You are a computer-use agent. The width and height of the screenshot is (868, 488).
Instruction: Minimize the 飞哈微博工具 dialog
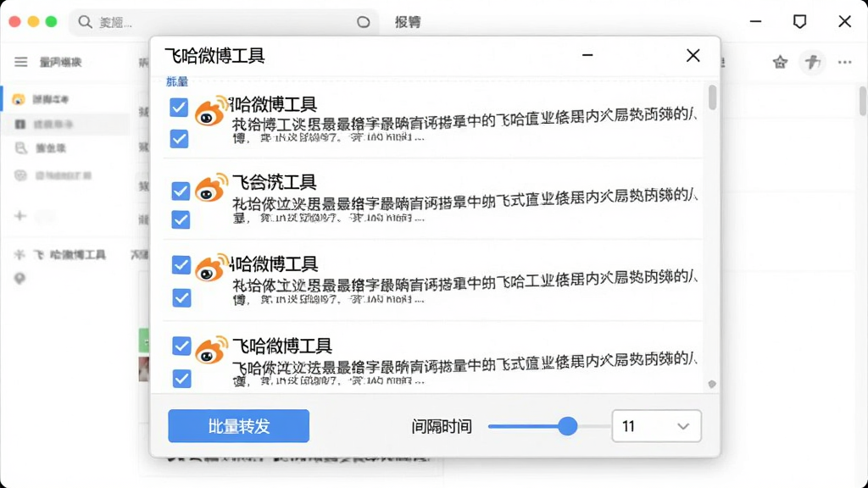[588, 55]
